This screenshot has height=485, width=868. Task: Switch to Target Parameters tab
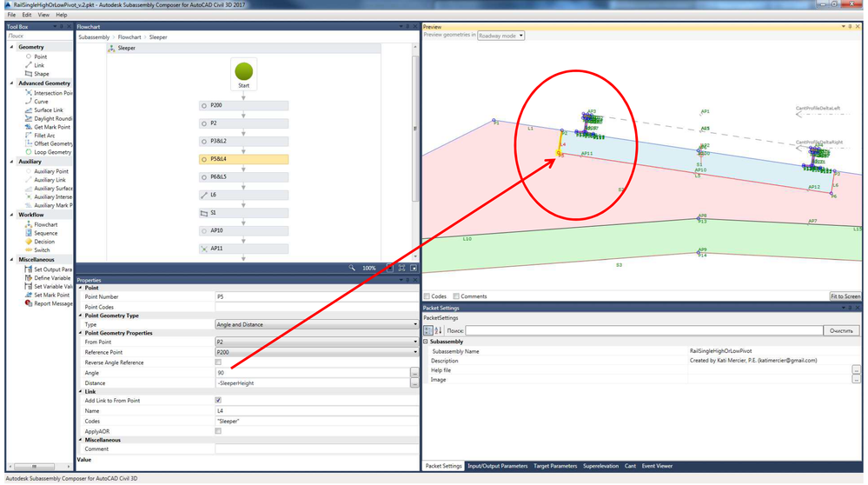[555, 466]
